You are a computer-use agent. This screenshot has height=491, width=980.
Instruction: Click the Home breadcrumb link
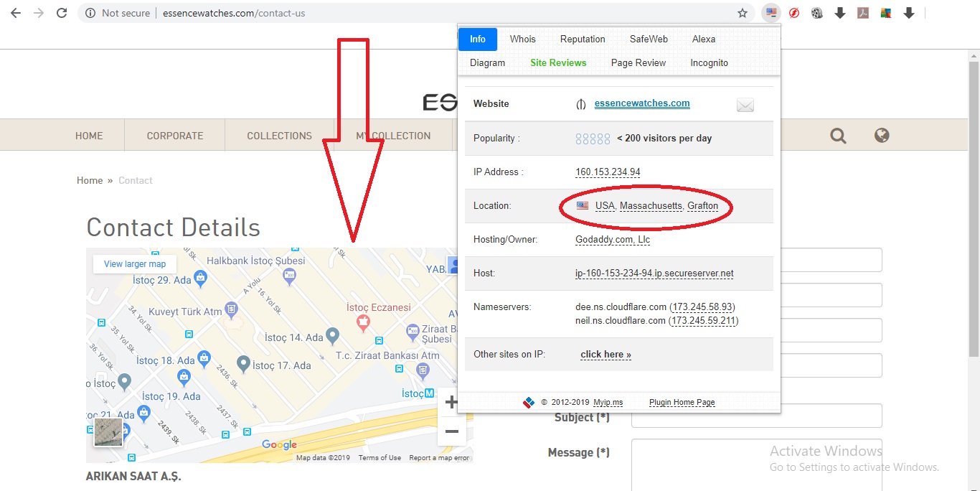[x=90, y=180]
